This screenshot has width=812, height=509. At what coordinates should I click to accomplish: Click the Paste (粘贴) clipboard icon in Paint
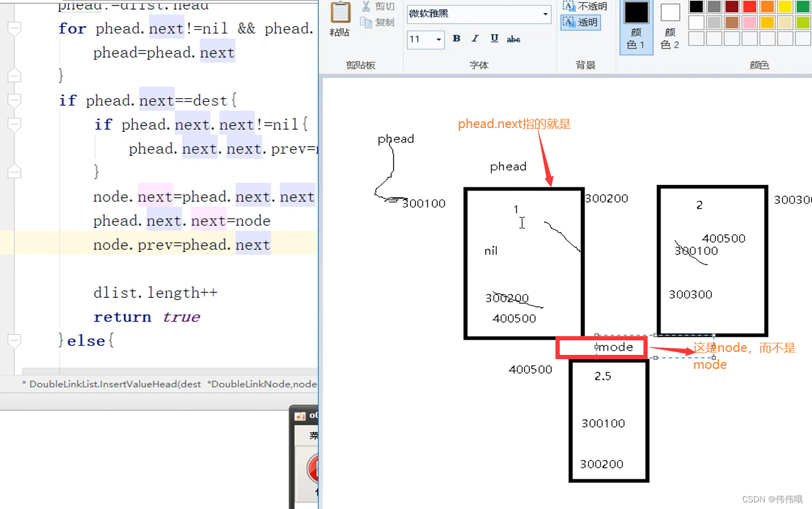(x=340, y=13)
